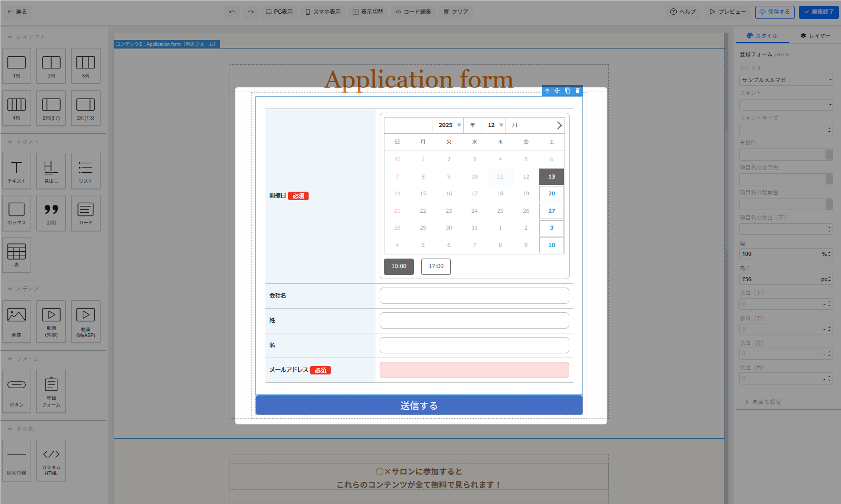Select the 17:00 time slot
This screenshot has width=841, height=504.
pyautogui.click(x=436, y=266)
